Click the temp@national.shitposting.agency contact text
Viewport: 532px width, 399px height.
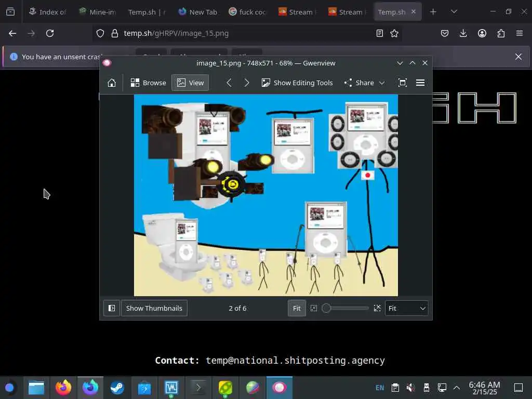click(x=295, y=361)
